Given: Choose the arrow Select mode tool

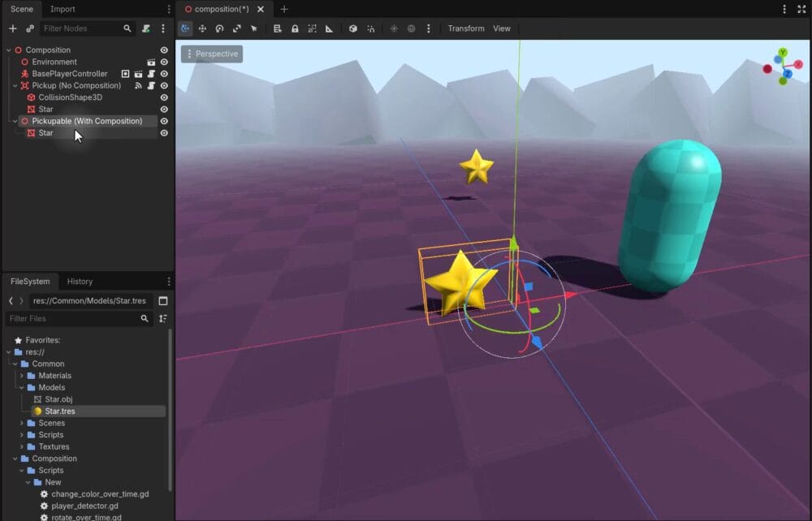Looking at the screenshot, I should pyautogui.click(x=253, y=28).
